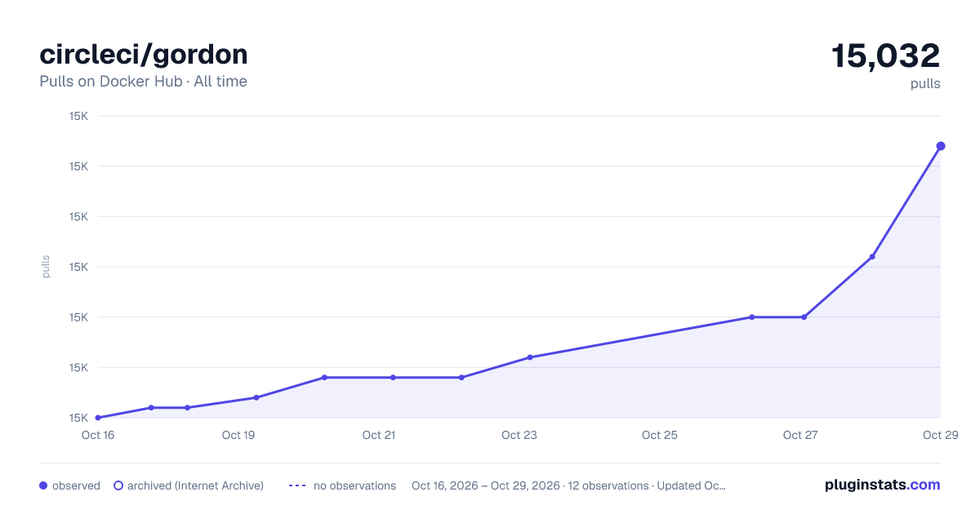
Task: Click the 'pulls' label under 15,032
Action: (x=925, y=83)
